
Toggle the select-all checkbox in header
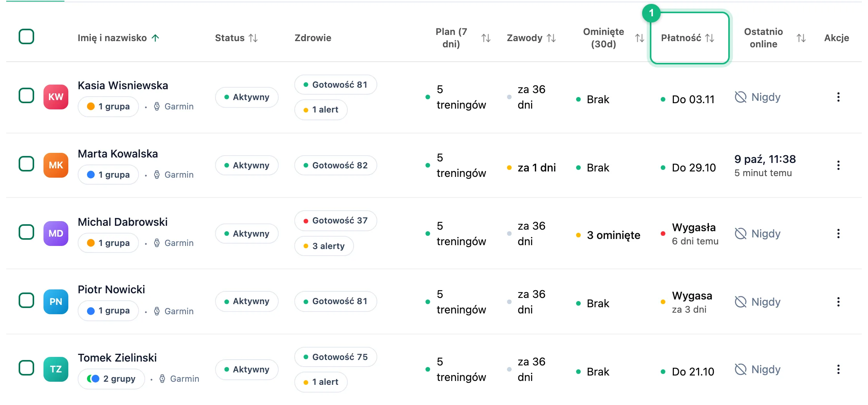pos(26,36)
